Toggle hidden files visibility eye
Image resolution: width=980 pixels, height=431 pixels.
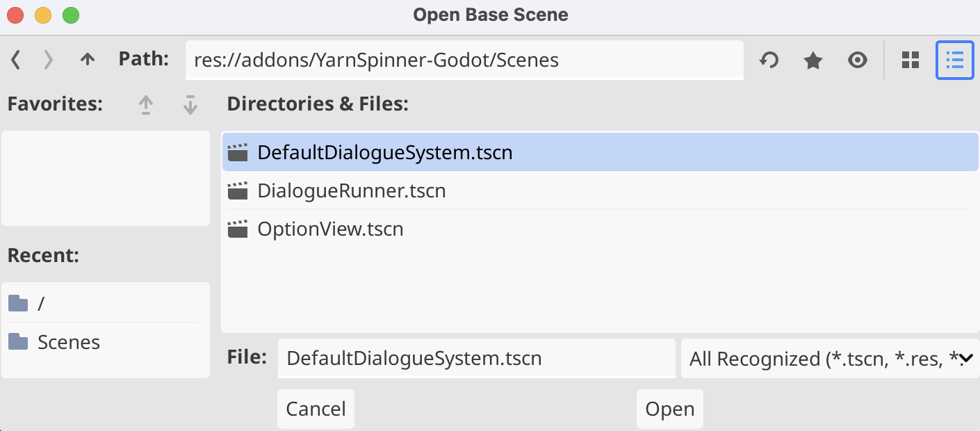click(x=858, y=60)
